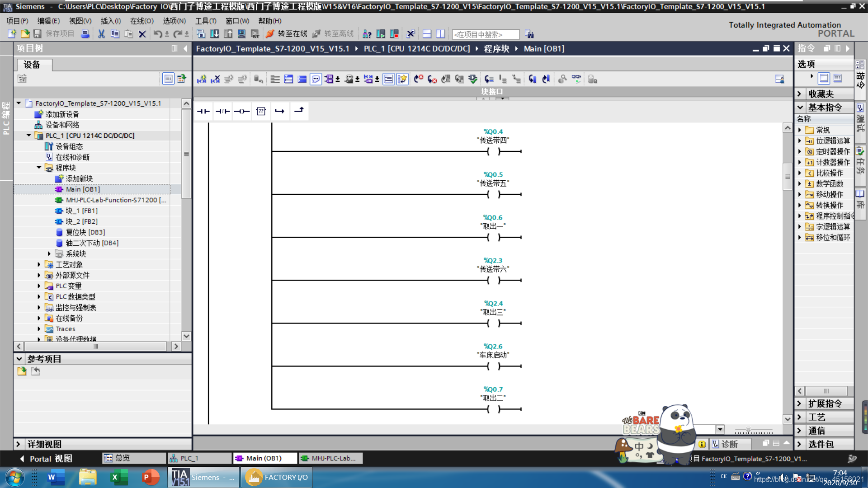Expand the 系统块 folder

[x=49, y=254]
